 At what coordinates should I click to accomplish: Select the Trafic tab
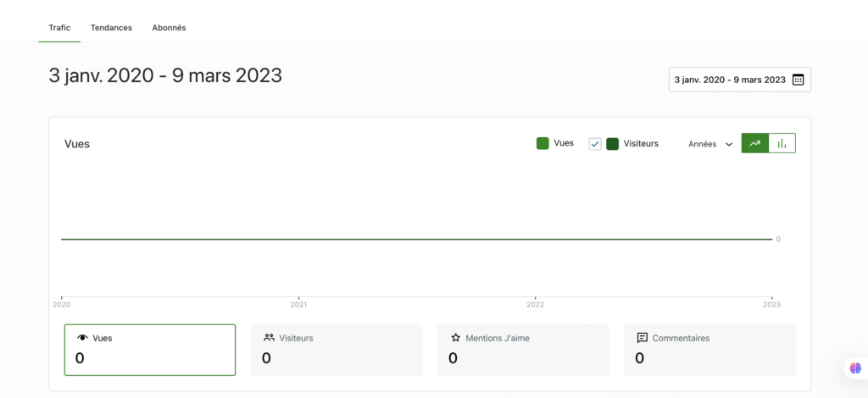point(59,28)
